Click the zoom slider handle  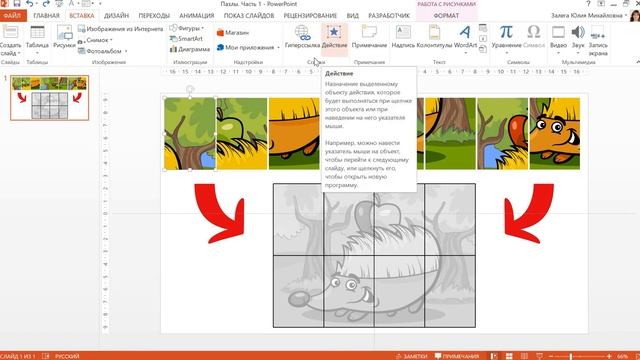(571, 356)
